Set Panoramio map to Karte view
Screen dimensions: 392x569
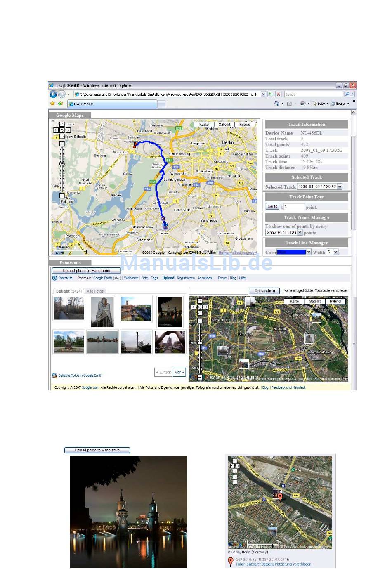pos(294,301)
